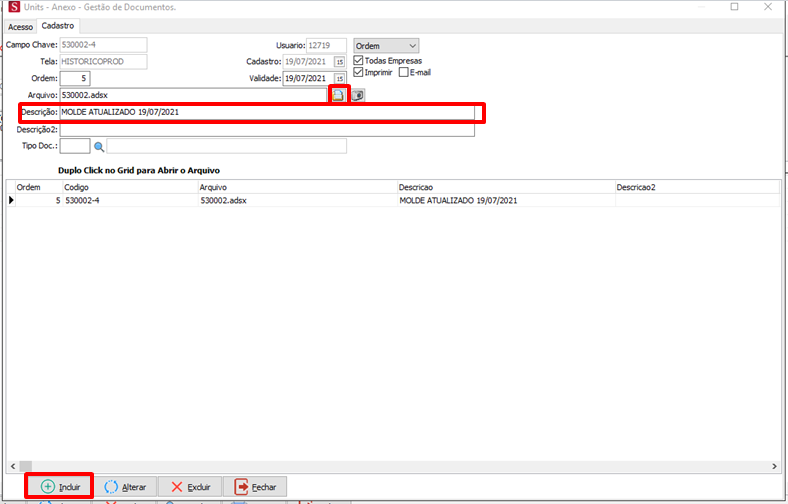
Task: Click the Excluir button
Action: [190, 487]
